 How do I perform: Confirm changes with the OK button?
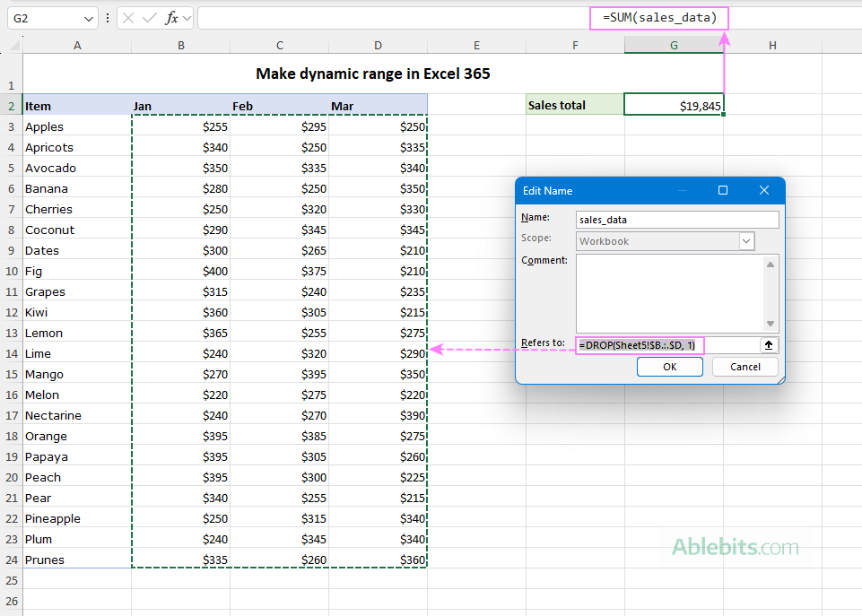[x=670, y=367]
